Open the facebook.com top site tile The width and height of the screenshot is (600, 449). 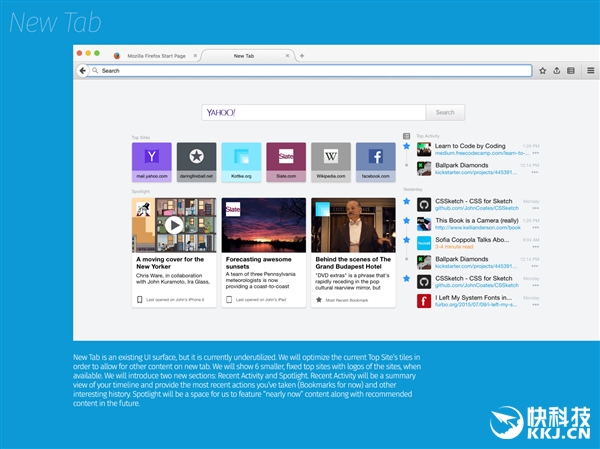point(375,162)
